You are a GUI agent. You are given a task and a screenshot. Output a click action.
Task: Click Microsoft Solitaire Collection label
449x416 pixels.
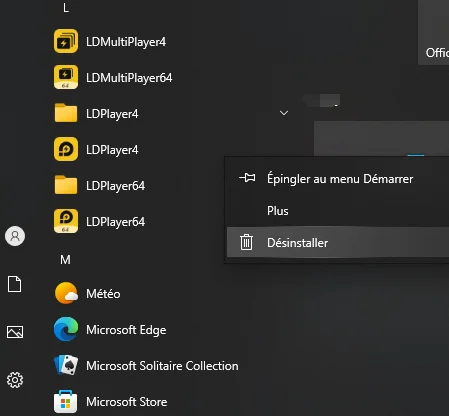coord(162,366)
